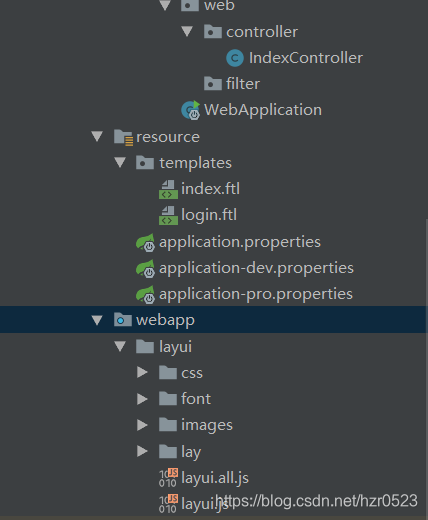Open application.properties file

pos(240,242)
